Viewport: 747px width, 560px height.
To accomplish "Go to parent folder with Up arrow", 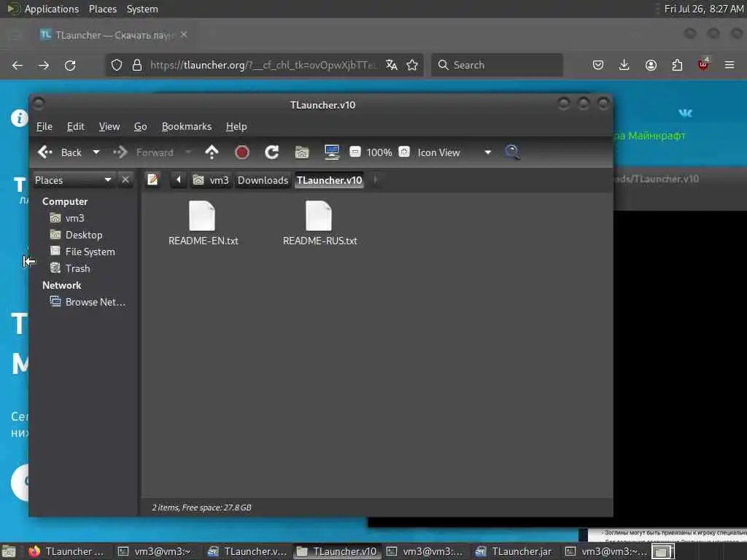I will [x=212, y=152].
